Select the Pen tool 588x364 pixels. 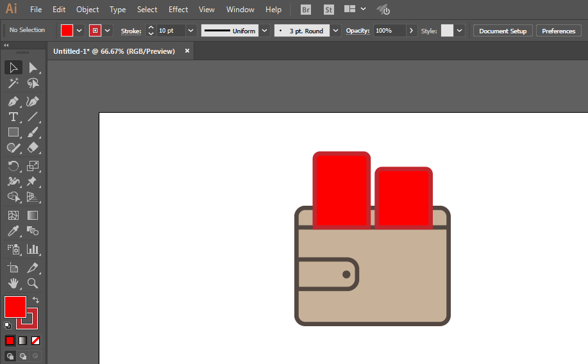click(x=13, y=101)
